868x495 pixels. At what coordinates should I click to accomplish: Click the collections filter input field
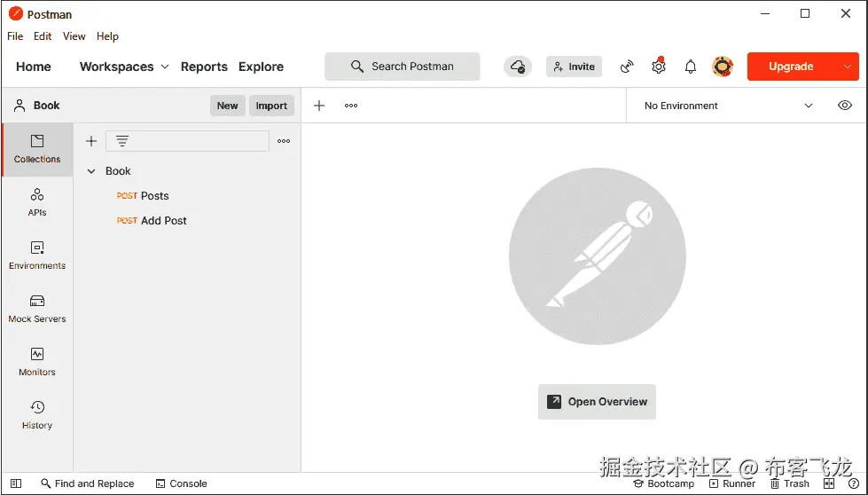188,141
